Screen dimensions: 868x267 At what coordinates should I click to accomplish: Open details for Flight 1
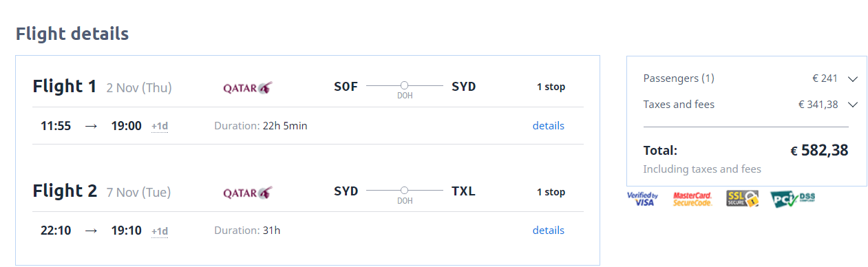548,126
